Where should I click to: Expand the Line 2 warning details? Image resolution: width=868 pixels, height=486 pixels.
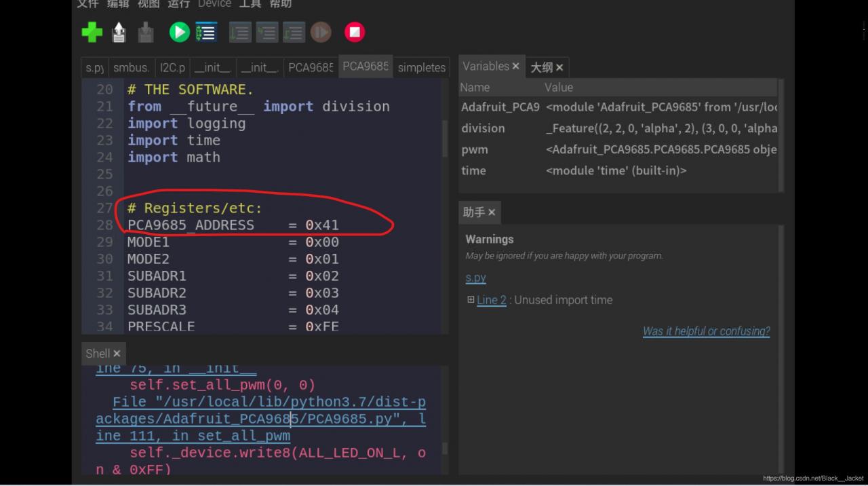tap(471, 299)
